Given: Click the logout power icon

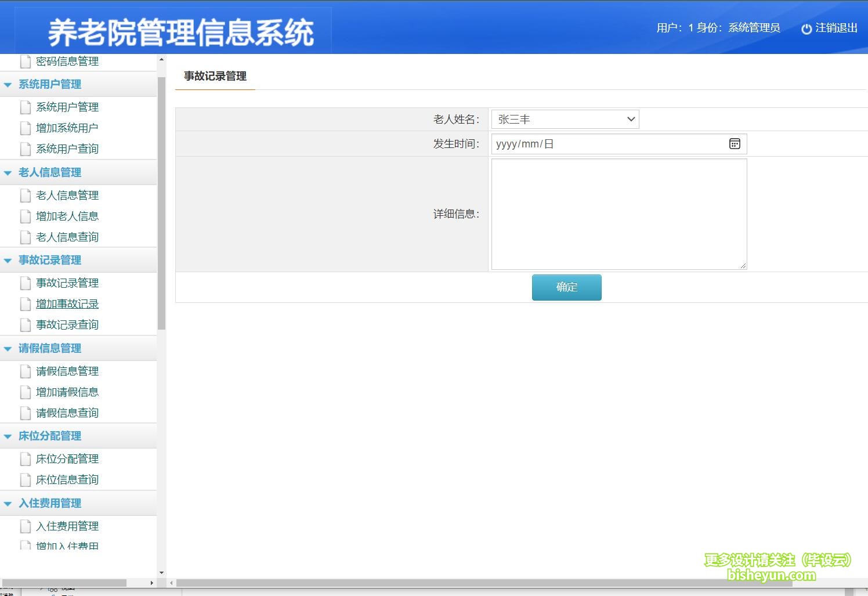Looking at the screenshot, I should coord(806,28).
